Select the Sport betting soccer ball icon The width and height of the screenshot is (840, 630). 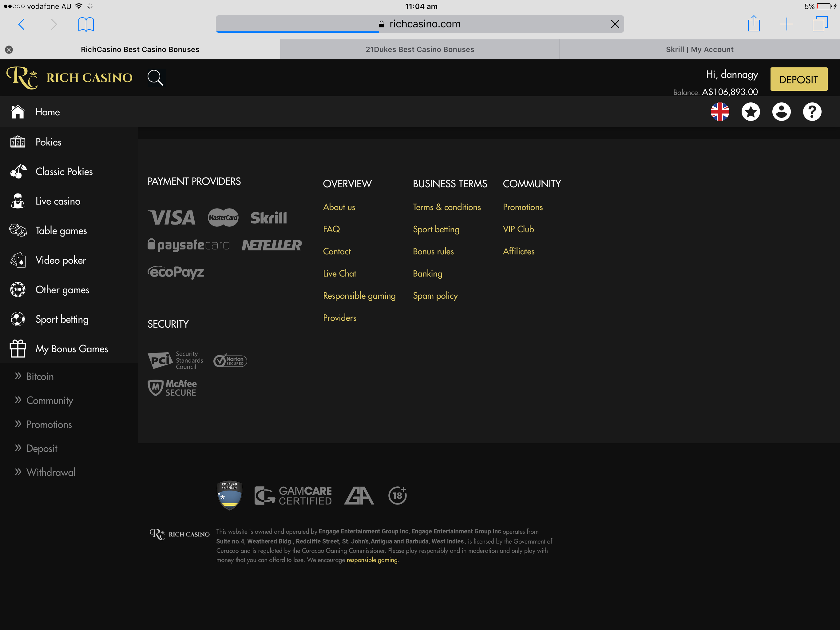click(x=18, y=319)
